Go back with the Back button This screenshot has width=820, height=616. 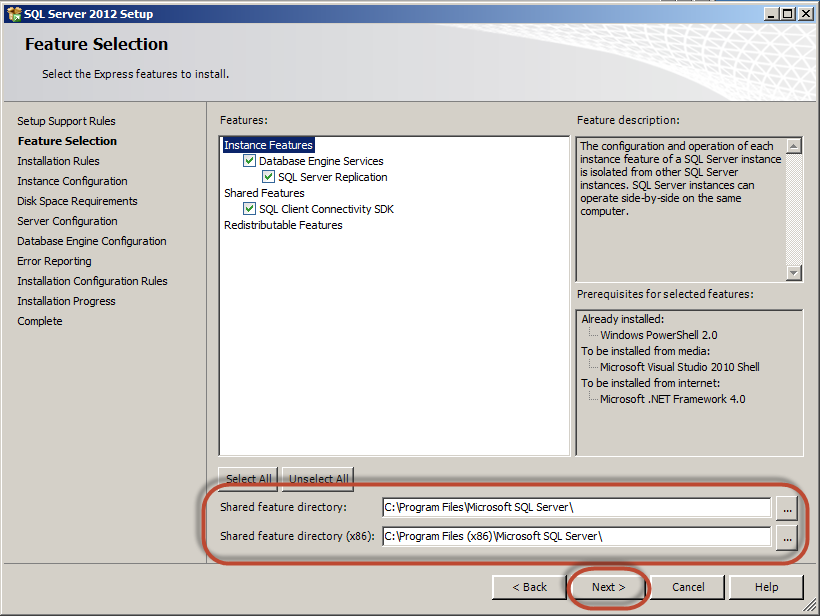tap(529, 587)
